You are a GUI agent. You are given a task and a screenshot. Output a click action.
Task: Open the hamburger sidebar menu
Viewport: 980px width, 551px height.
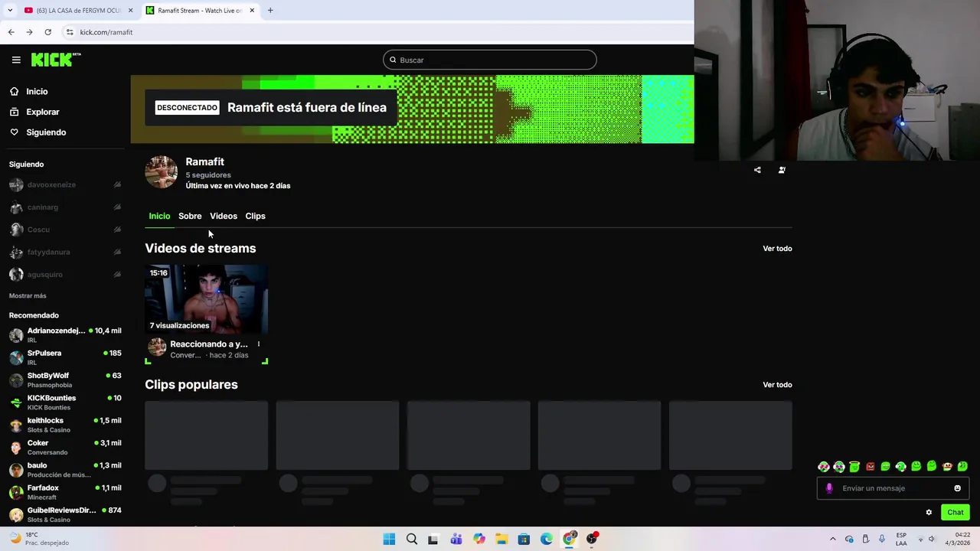(x=16, y=60)
